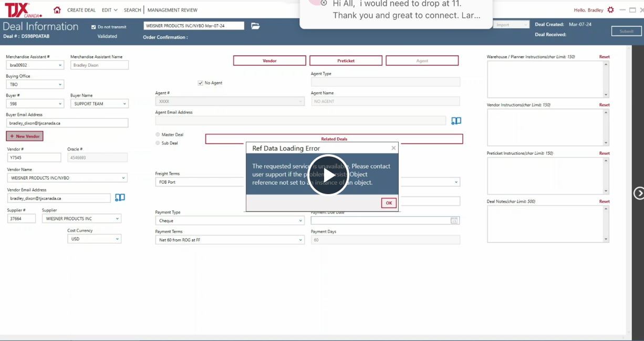This screenshot has width=644, height=341.
Task: Toggle the Do not transmit checkbox
Action: point(94,27)
